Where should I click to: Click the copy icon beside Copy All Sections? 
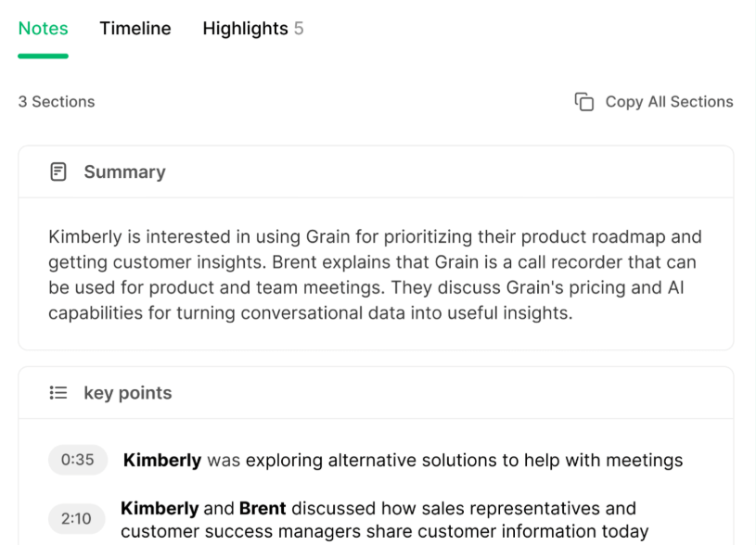[x=584, y=102]
